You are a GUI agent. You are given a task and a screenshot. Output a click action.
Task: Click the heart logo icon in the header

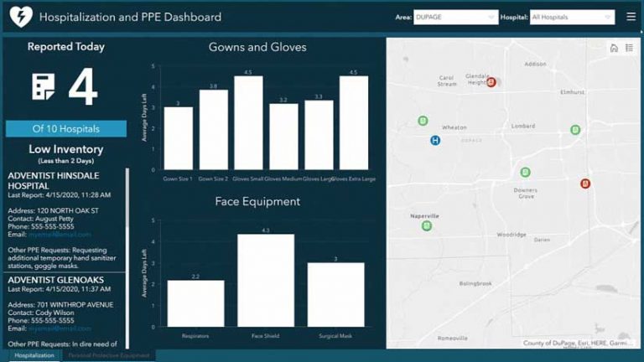tap(21, 17)
